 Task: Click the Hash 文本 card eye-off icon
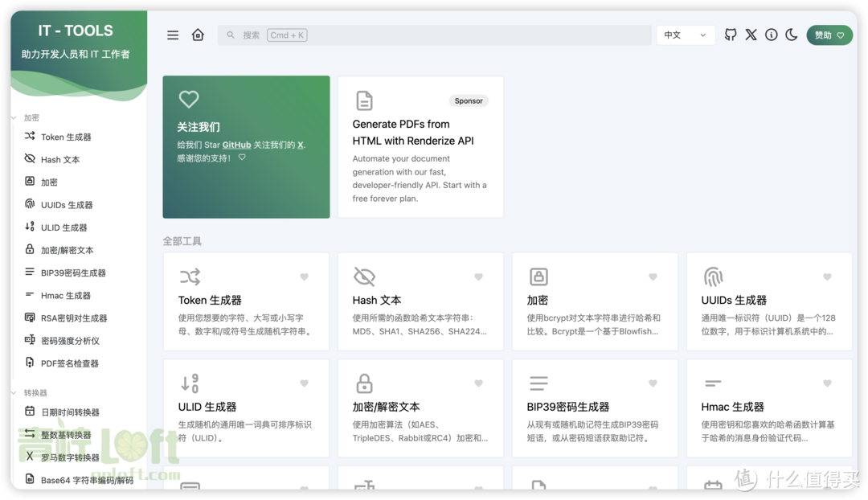pos(364,277)
